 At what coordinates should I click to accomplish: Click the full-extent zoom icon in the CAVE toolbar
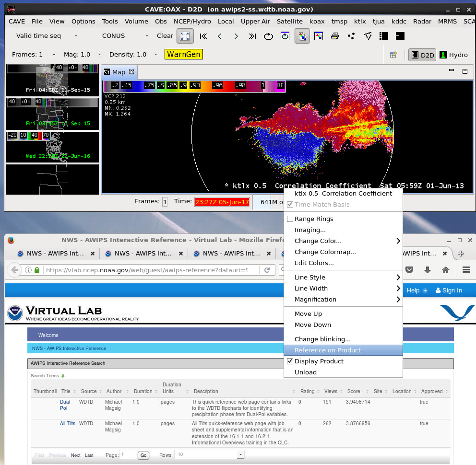[185, 36]
